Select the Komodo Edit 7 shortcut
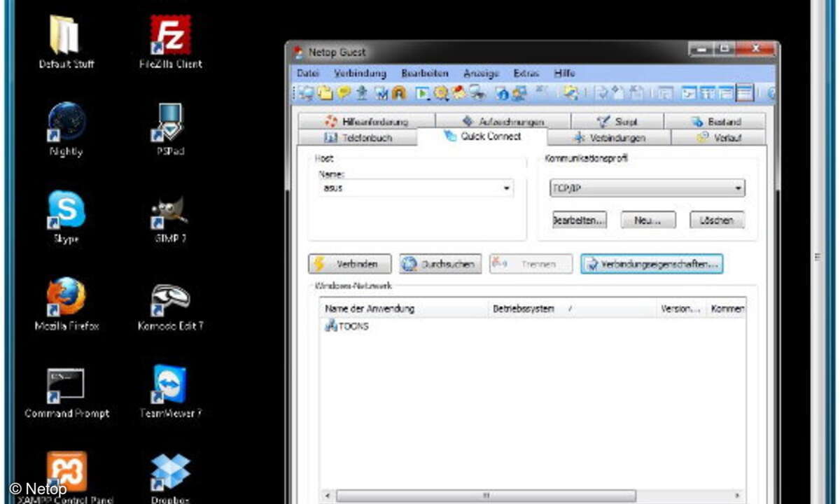 [170, 304]
